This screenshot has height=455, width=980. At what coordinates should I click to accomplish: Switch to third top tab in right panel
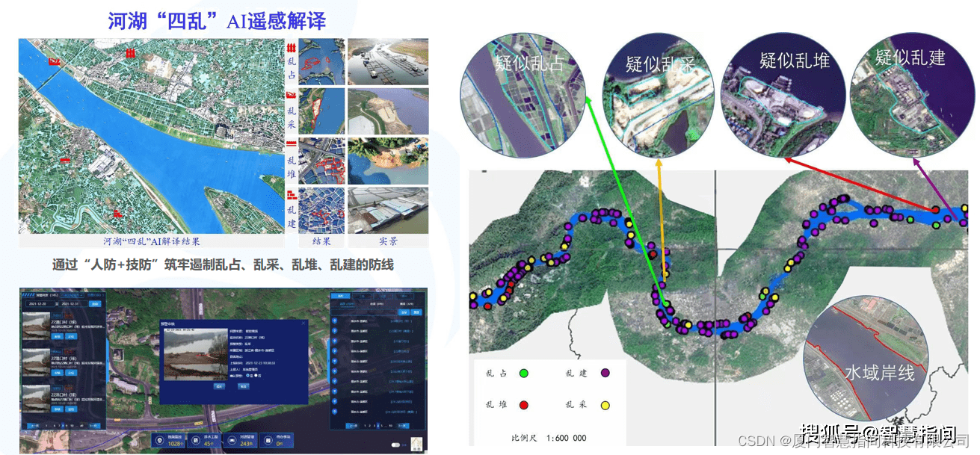(x=383, y=296)
